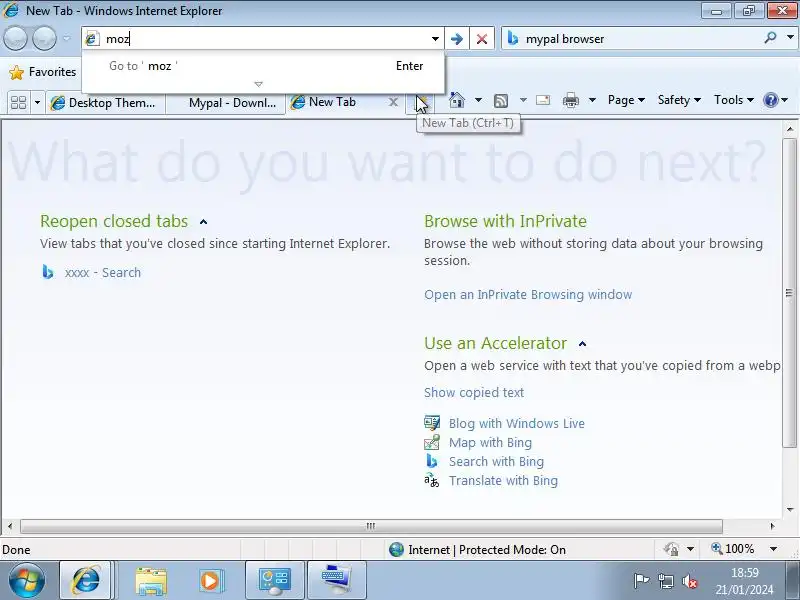Click the Translate with Bing icon

[x=432, y=480]
